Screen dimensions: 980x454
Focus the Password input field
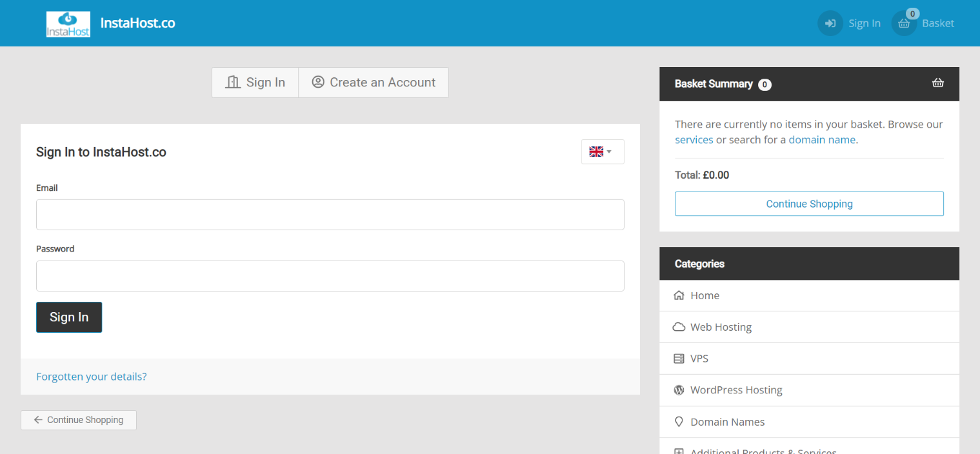click(x=330, y=276)
